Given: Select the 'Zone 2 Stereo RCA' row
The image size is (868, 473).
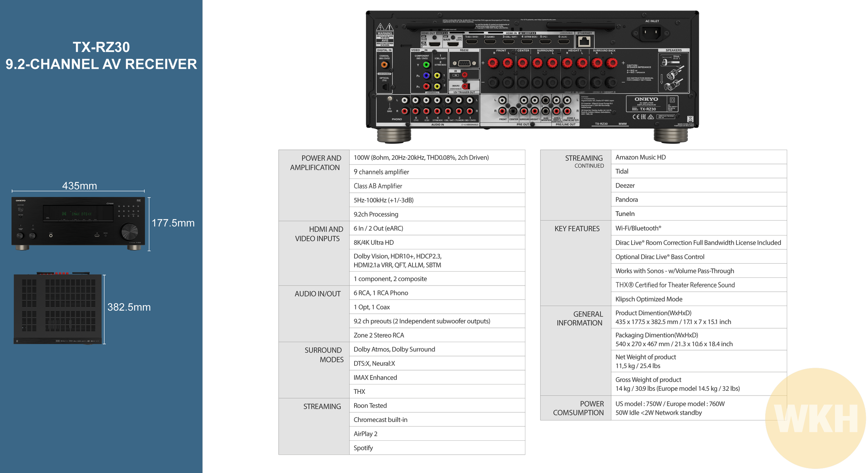Looking at the screenshot, I should pyautogui.click(x=437, y=335).
